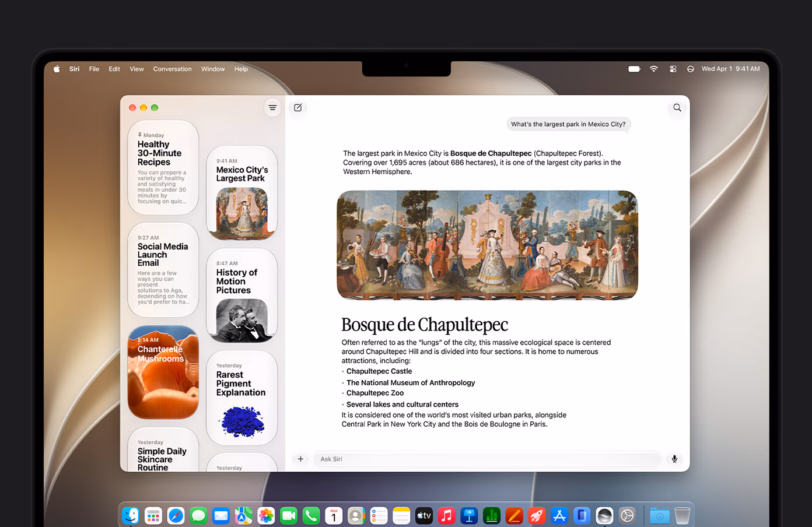812x527 pixels.
Task: Open Siri icon in the menu bar
Action: 690,69
